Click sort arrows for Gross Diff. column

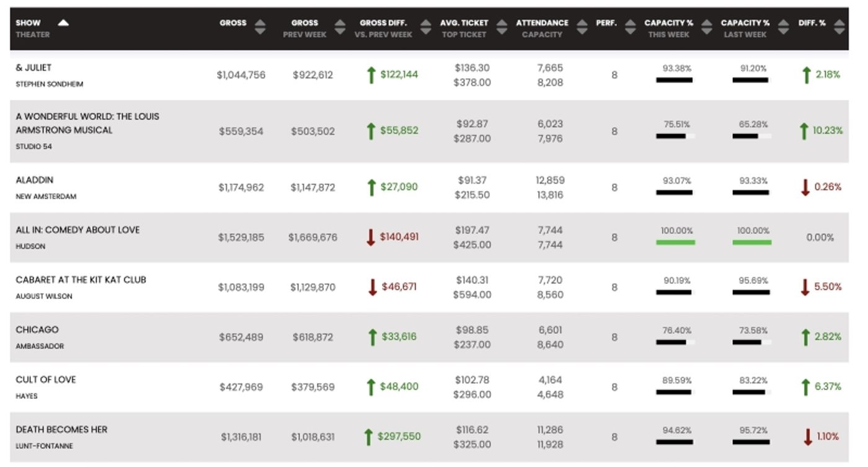(425, 28)
